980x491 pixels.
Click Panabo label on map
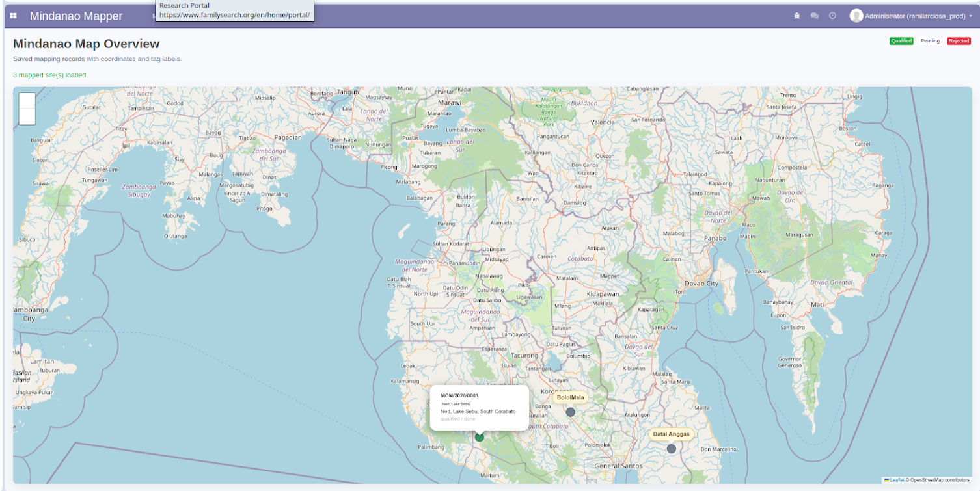click(x=716, y=237)
